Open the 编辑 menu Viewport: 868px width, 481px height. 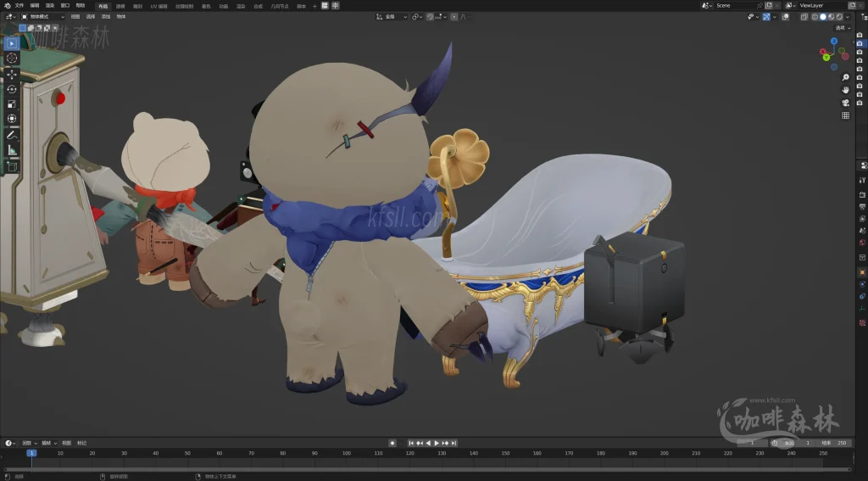click(x=34, y=6)
